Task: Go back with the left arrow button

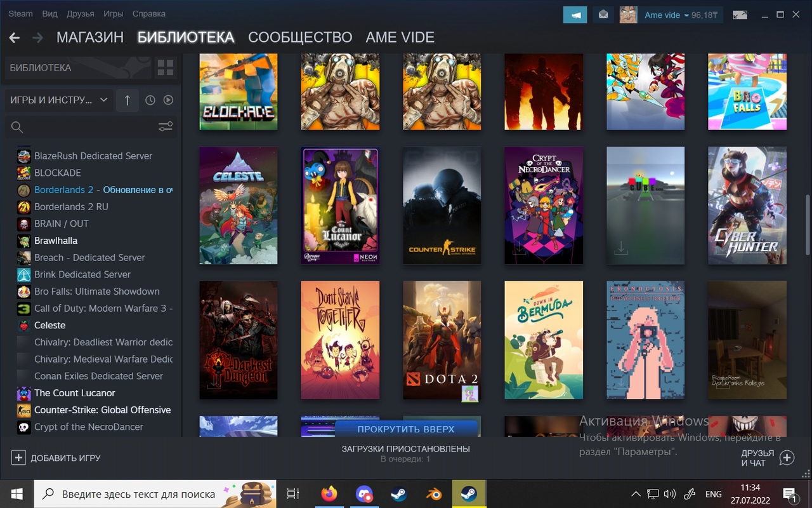Action: click(x=14, y=38)
